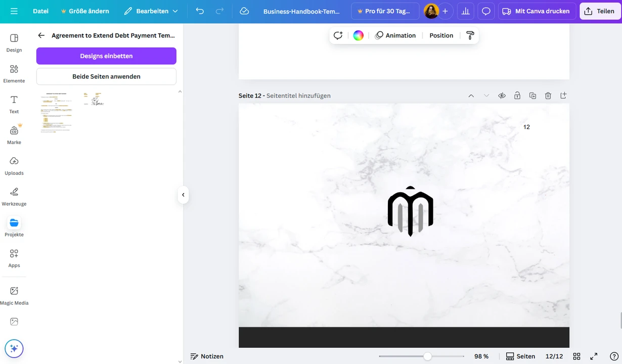
Task: Click Beide Seiten anwenden button
Action: point(106,76)
